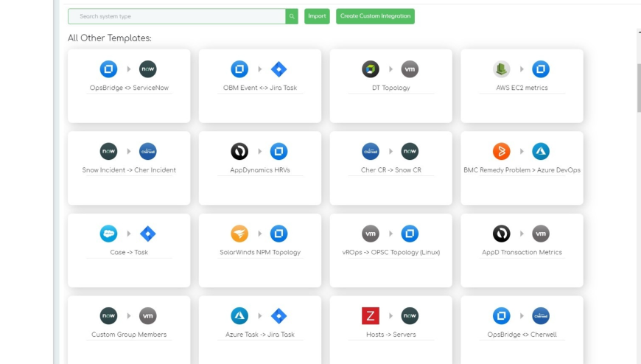Click Salesforce cloud icon in Case card

(x=108, y=234)
